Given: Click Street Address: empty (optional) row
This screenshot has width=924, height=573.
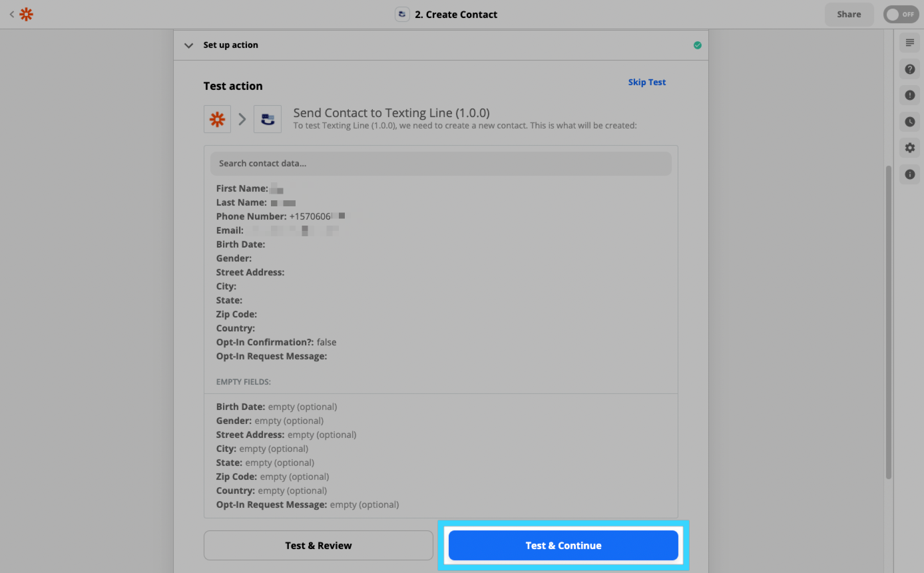Looking at the screenshot, I should point(286,435).
